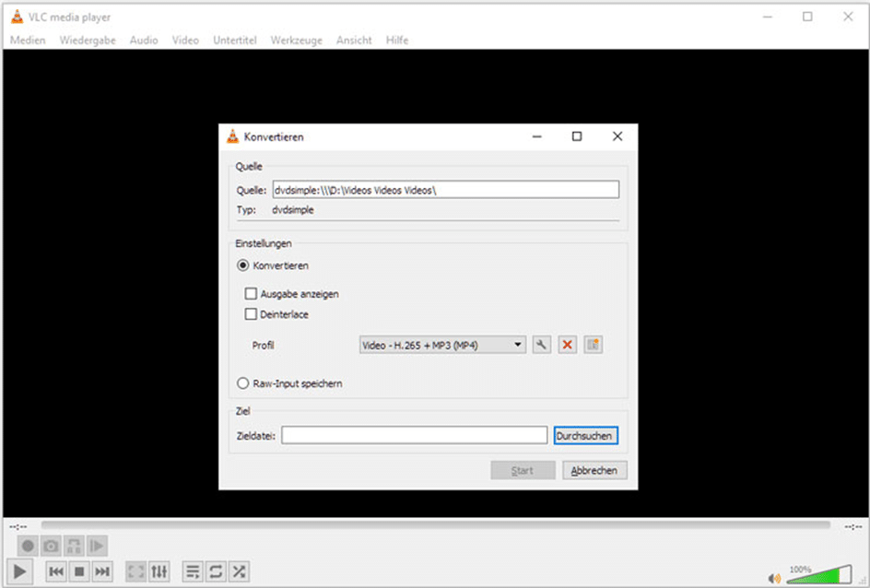This screenshot has height=588, width=870.
Task: Open the Wiedergabe menu
Action: [x=88, y=40]
